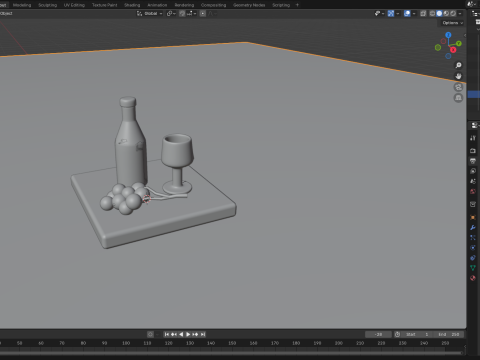The width and height of the screenshot is (480, 360).
Task: Toggle snapping magnet in header
Action: point(182,14)
